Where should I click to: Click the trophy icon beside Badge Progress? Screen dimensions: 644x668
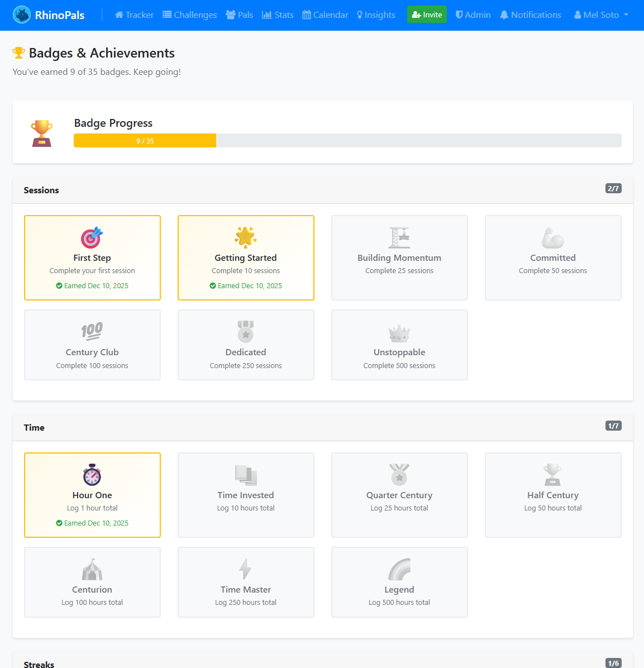[42, 133]
